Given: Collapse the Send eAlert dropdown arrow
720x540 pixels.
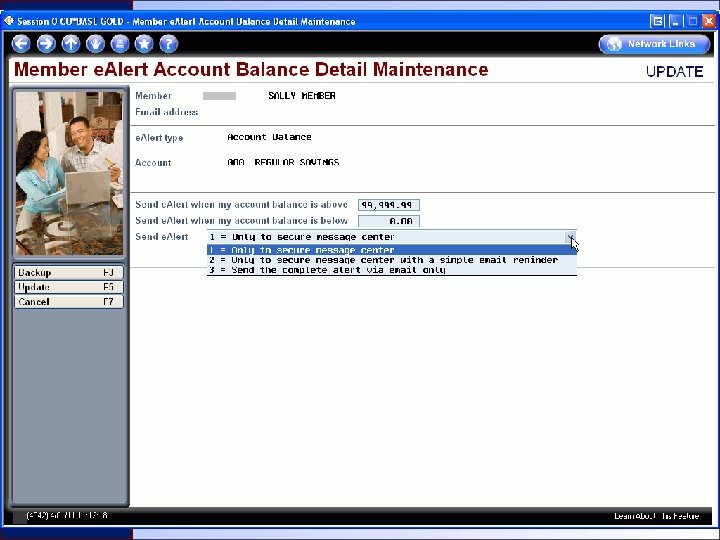Looking at the screenshot, I should [571, 237].
